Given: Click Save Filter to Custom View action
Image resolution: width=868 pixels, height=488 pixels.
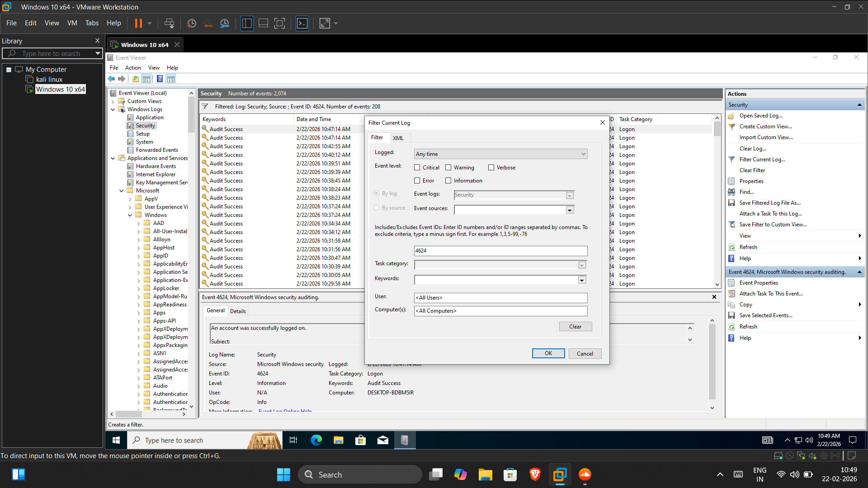Looking at the screenshot, I should pyautogui.click(x=773, y=225).
